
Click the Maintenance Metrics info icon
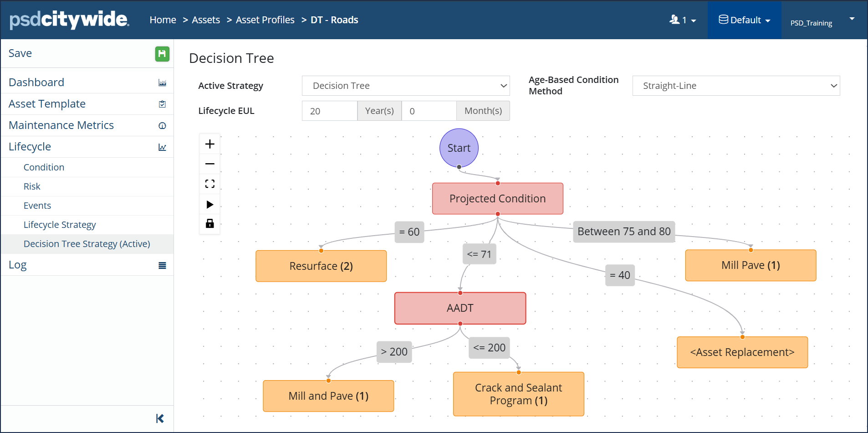[x=162, y=126]
